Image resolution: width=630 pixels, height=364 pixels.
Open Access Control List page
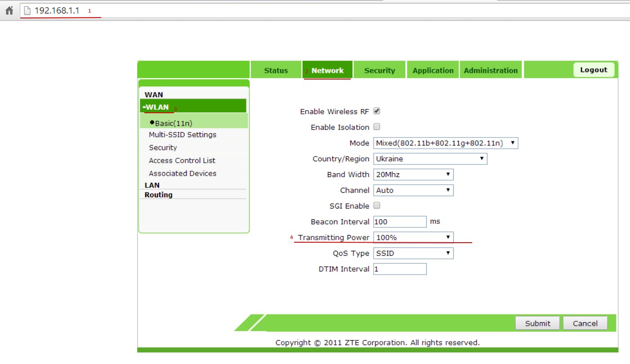(182, 160)
